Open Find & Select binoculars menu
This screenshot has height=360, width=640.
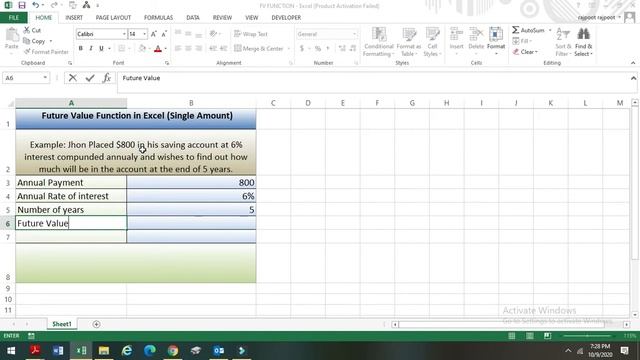click(x=583, y=42)
